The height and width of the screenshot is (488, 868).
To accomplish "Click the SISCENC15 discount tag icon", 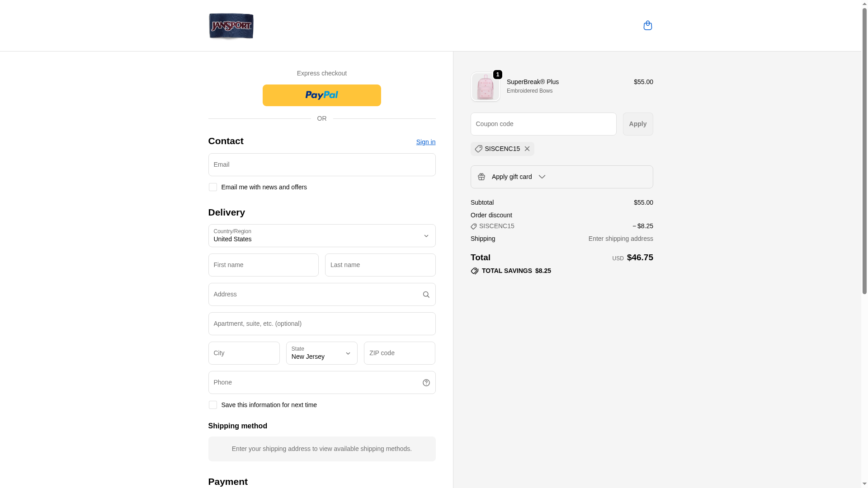I will click(x=478, y=149).
